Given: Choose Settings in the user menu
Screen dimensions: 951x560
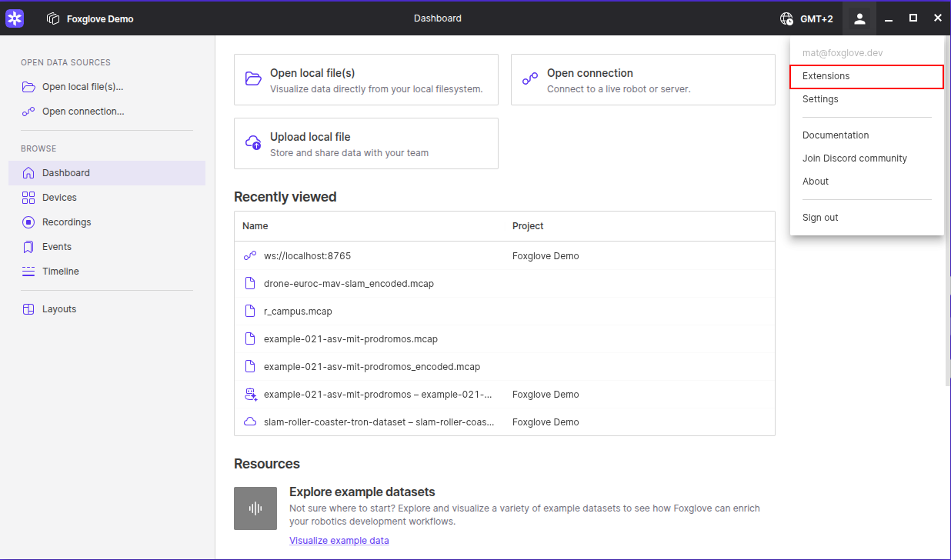Looking at the screenshot, I should [x=820, y=99].
